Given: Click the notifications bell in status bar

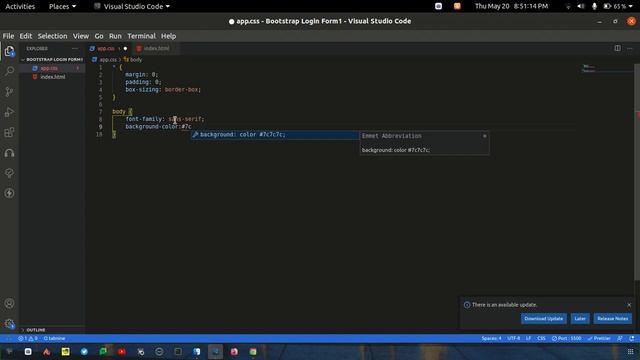Looking at the screenshot, I should (x=632, y=338).
